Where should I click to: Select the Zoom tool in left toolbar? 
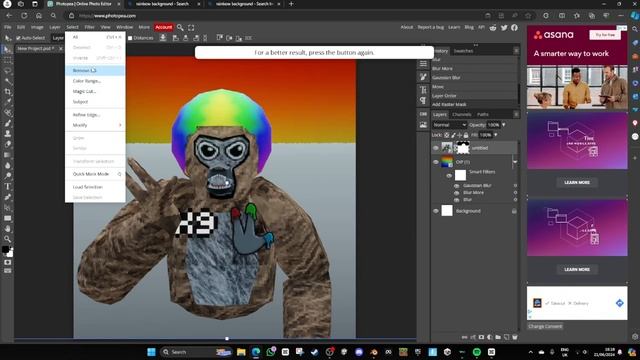[x=7, y=239]
